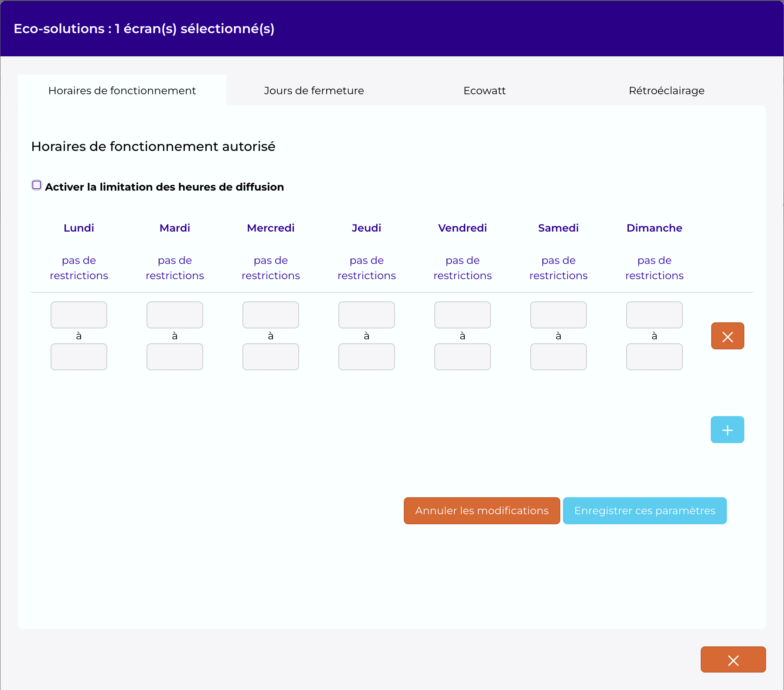Focus the Vendredi end time field
This screenshot has width=784, height=690.
click(x=463, y=357)
